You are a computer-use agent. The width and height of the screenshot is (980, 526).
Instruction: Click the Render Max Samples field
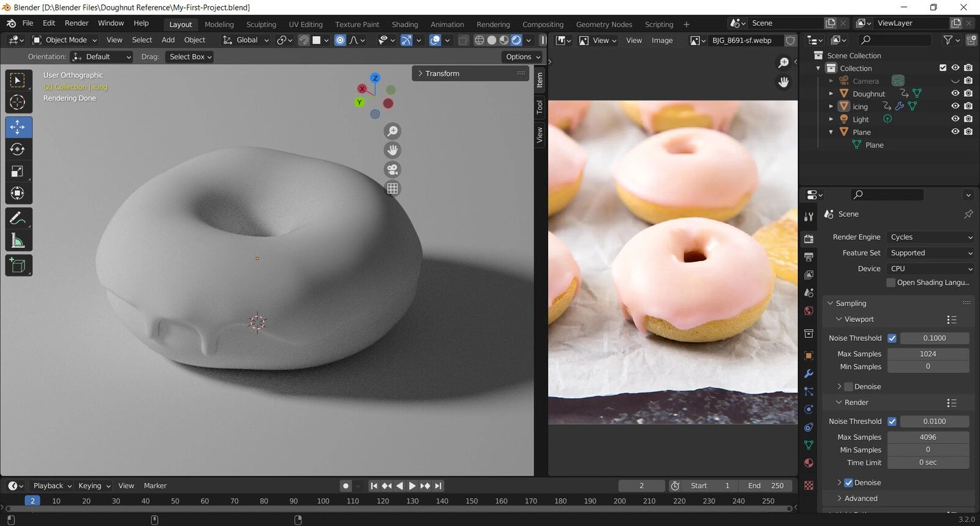click(x=927, y=438)
